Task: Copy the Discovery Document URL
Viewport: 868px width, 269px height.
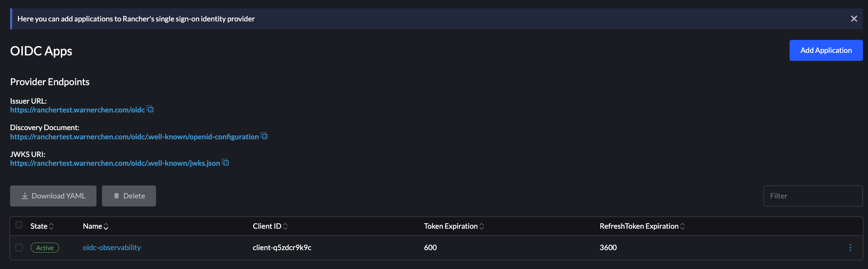Action: tap(264, 136)
